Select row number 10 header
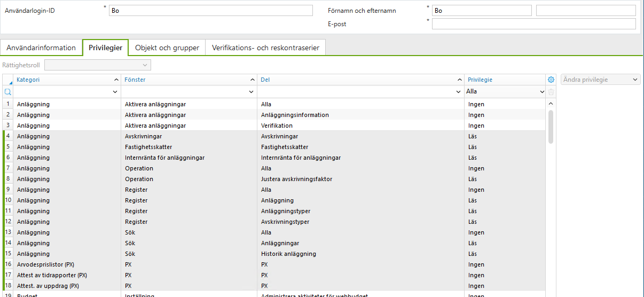 coord(8,200)
